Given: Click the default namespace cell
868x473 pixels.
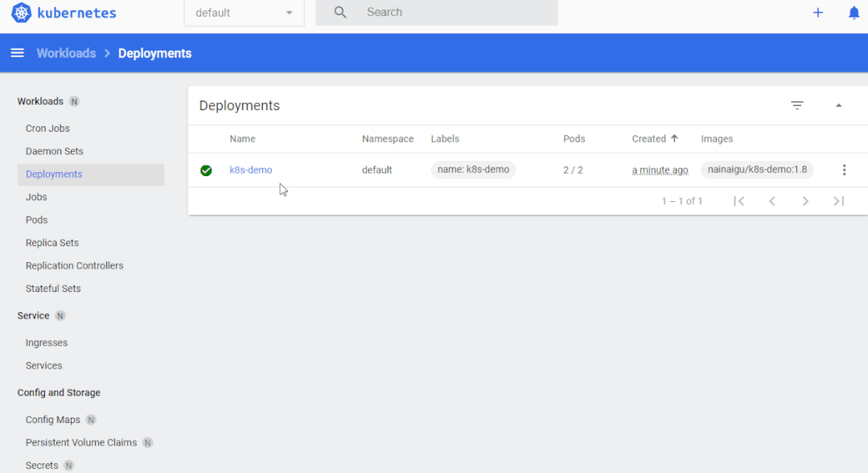Looking at the screenshot, I should 377,170.
